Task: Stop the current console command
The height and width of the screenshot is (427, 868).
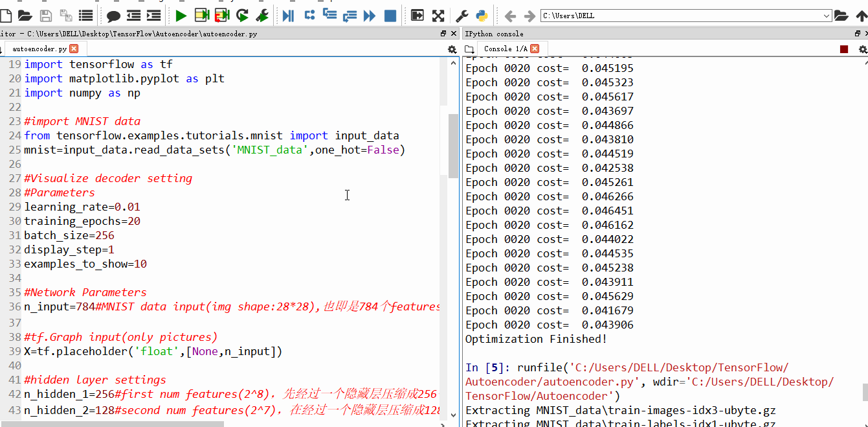Action: point(844,49)
